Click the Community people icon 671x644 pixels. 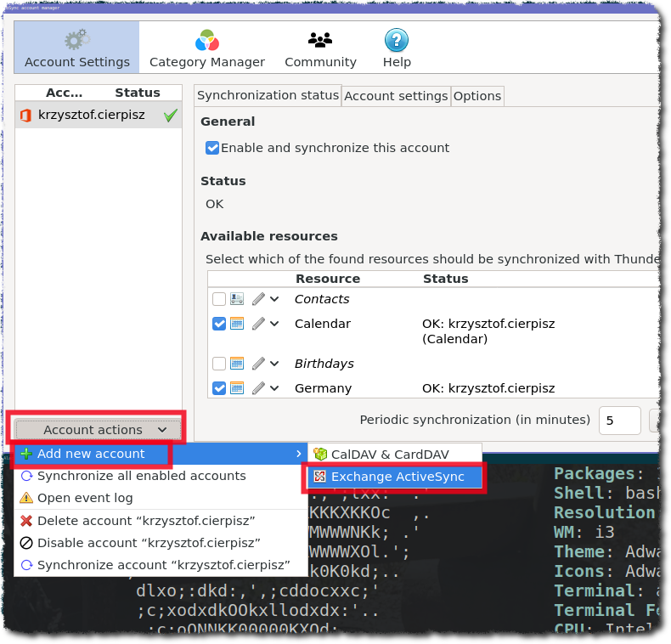(x=320, y=40)
